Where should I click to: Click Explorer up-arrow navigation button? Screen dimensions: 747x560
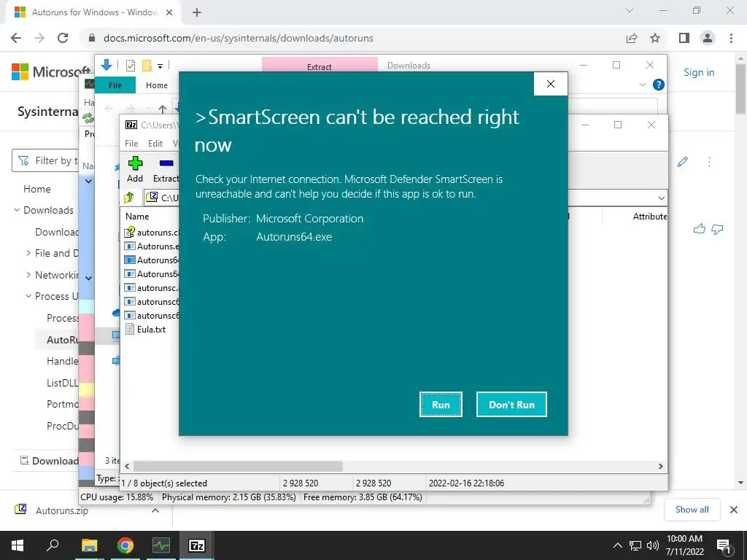pyautogui.click(x=163, y=109)
